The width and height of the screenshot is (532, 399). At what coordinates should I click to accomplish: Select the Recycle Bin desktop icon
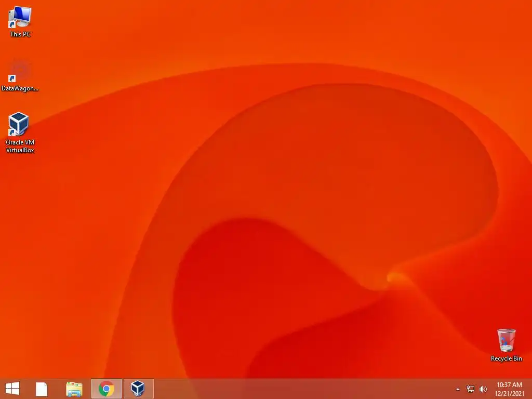pyautogui.click(x=506, y=345)
